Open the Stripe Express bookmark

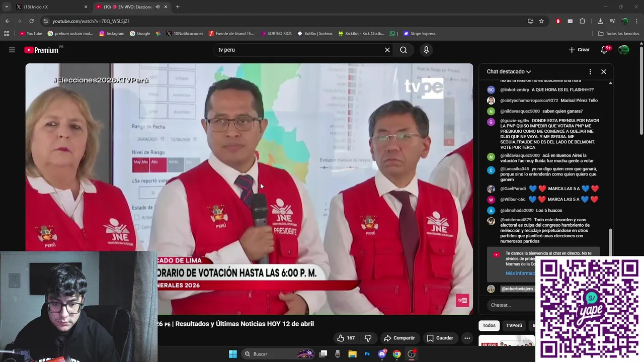tap(420, 34)
